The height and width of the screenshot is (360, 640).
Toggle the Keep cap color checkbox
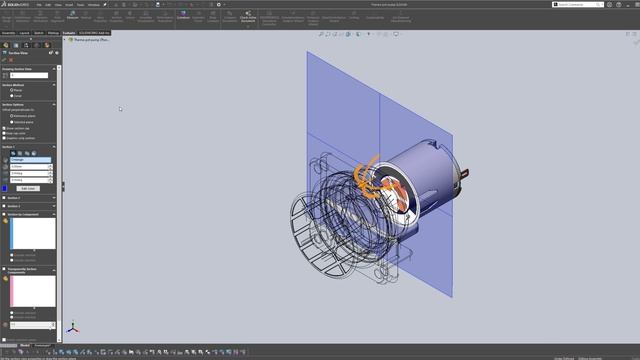(x=4, y=133)
